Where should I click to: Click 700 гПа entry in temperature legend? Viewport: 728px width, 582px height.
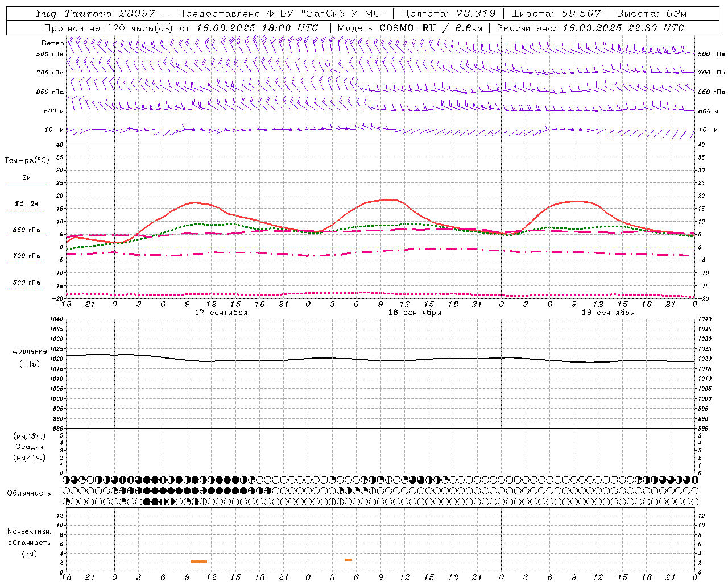pos(27,256)
